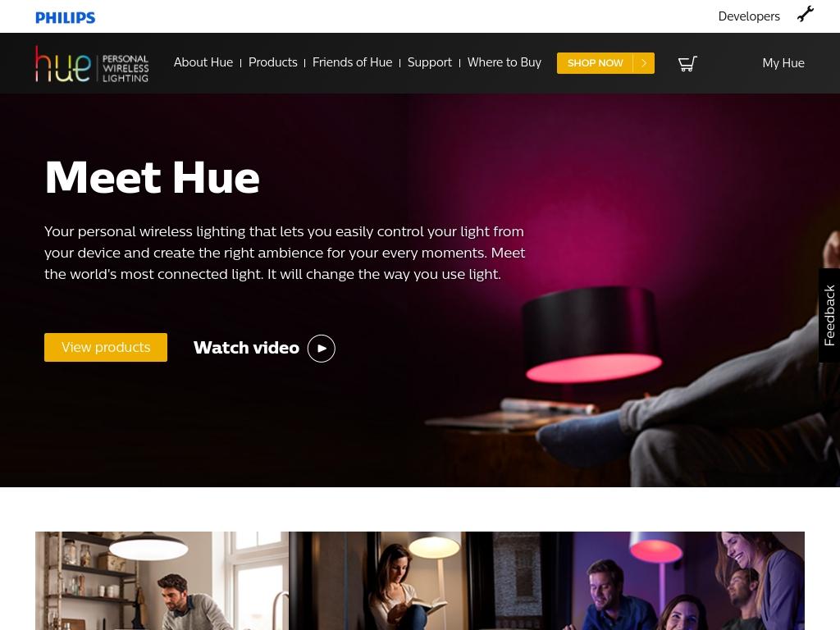Open the About Hue menu
The height and width of the screenshot is (630, 840).
(203, 62)
